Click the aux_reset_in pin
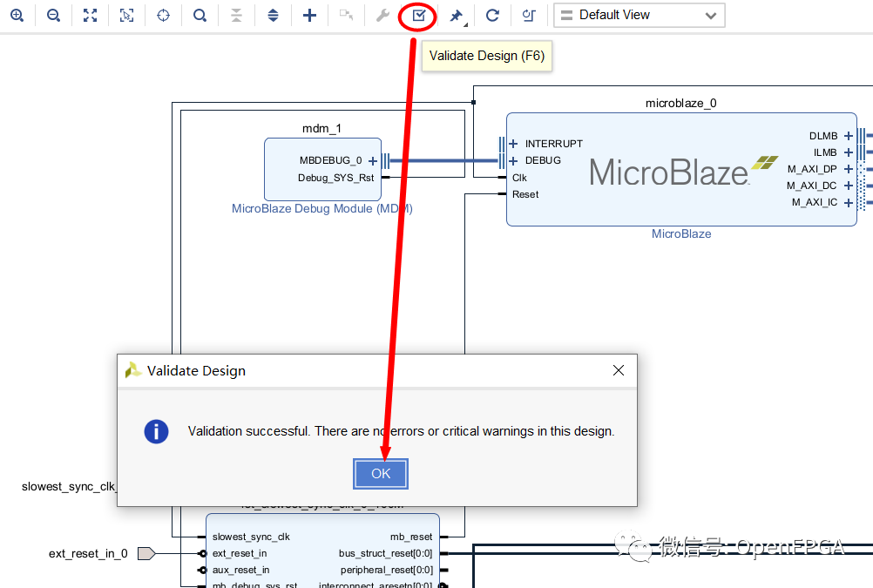 tap(240, 571)
